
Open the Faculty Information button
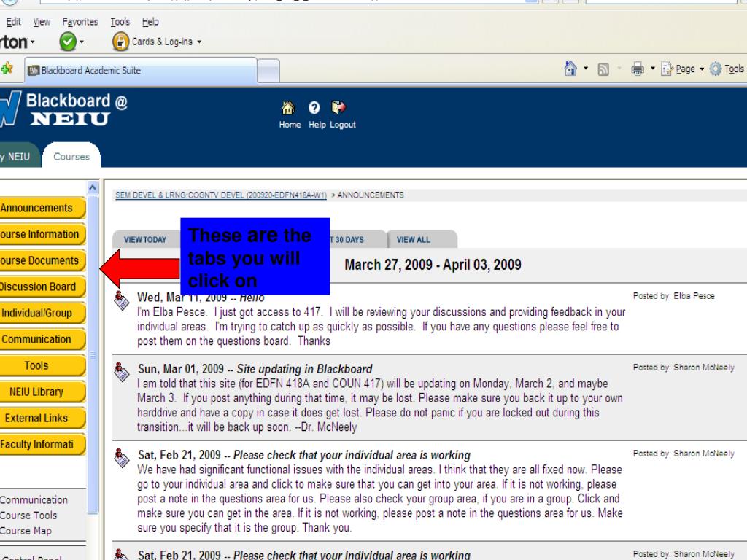(42, 444)
